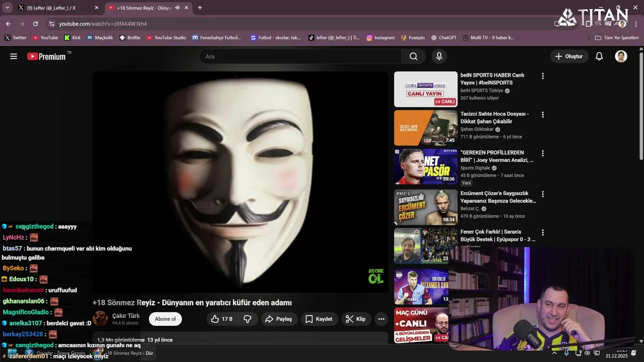Open options for beIN SPORTS HABER video

(542, 76)
